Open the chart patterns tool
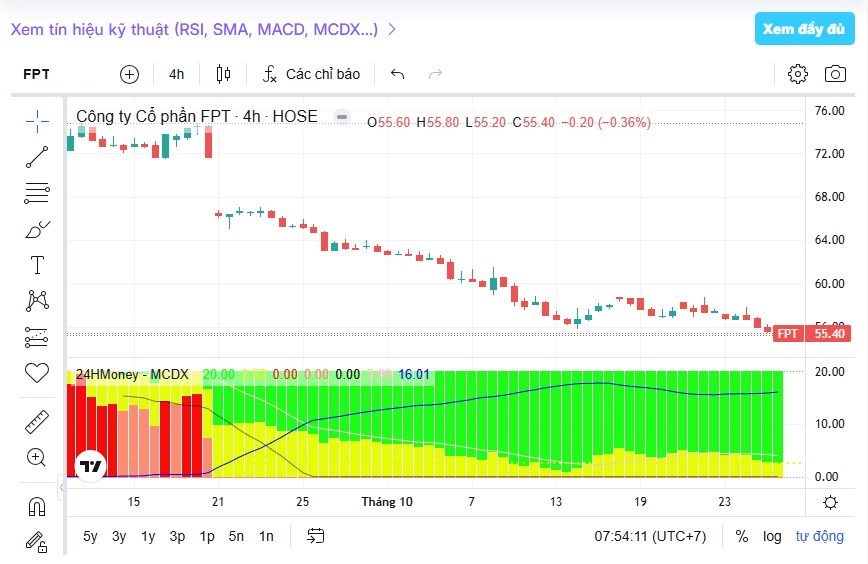This screenshot has width=868, height=564. pyautogui.click(x=37, y=301)
